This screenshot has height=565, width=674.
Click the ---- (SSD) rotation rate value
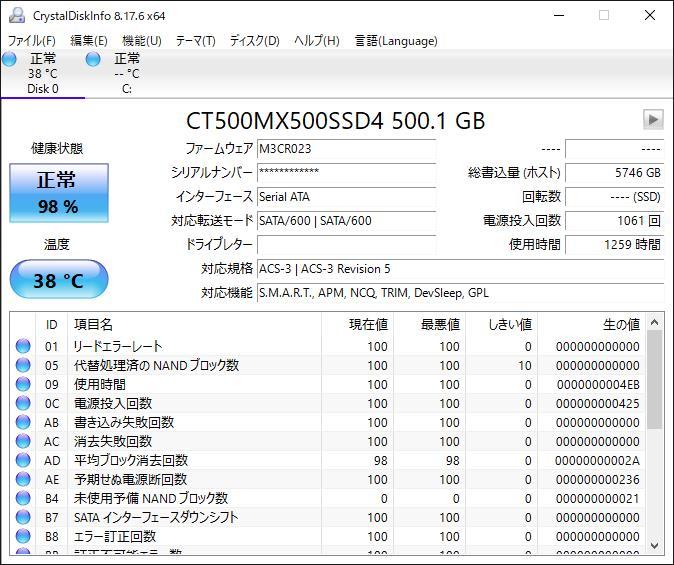615,197
